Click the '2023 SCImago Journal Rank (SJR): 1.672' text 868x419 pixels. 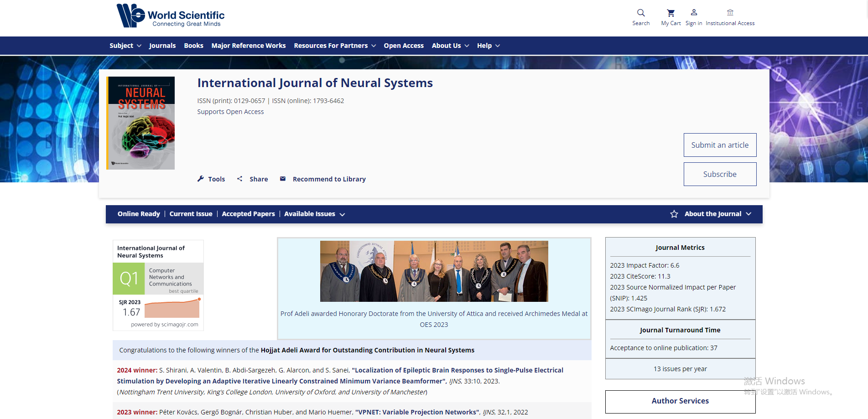668,309
